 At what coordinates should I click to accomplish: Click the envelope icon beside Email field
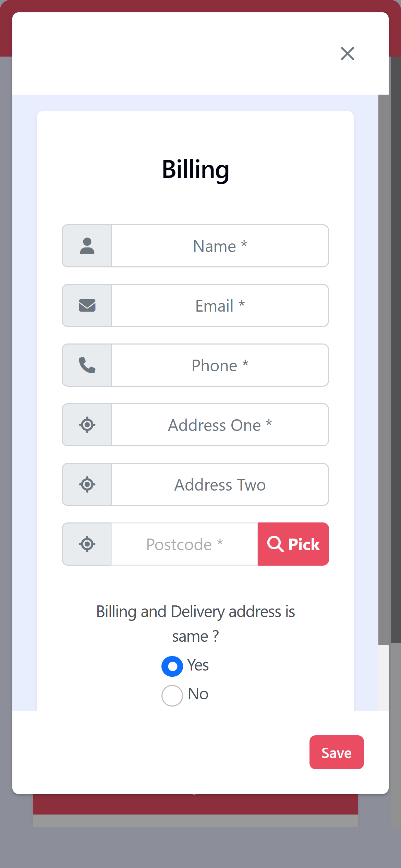(x=87, y=305)
